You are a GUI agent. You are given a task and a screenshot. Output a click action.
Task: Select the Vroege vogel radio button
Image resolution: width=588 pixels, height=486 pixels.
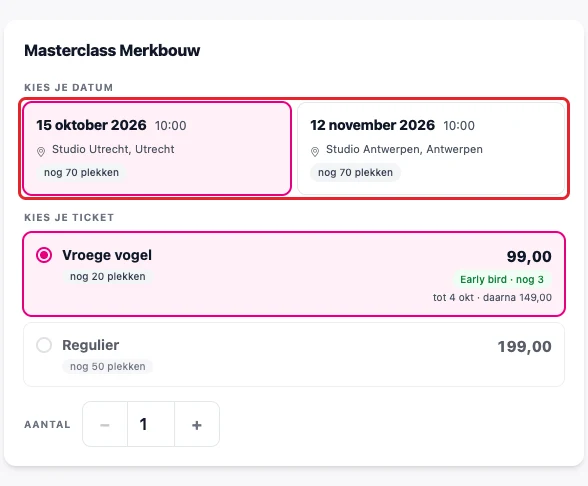[x=44, y=255]
